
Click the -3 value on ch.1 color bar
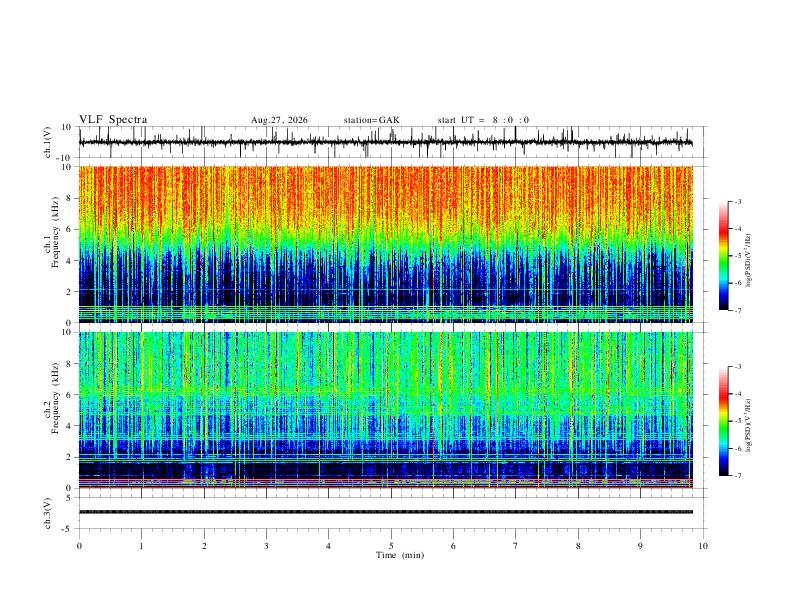click(737, 202)
